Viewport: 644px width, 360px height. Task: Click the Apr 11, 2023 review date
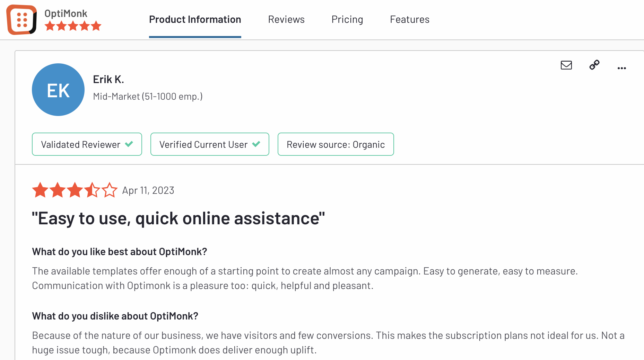(148, 190)
